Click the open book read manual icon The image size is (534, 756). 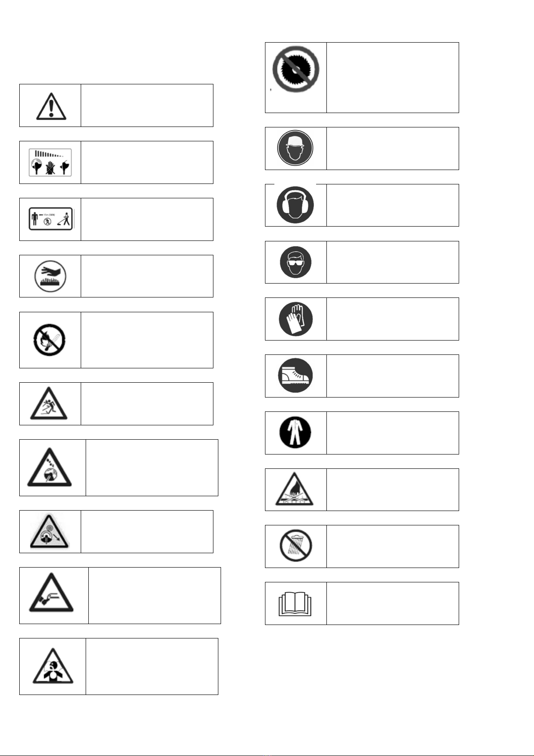[x=295, y=604]
